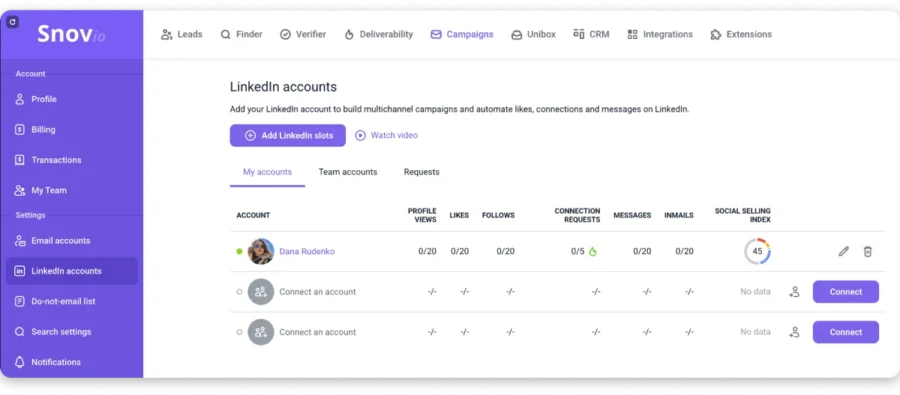Select LinkedIn accounts in sidebar
900x395 pixels.
(x=72, y=271)
